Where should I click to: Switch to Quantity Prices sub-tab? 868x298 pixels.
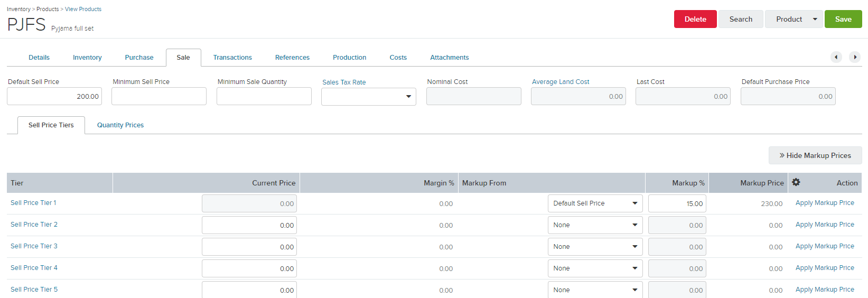click(120, 125)
